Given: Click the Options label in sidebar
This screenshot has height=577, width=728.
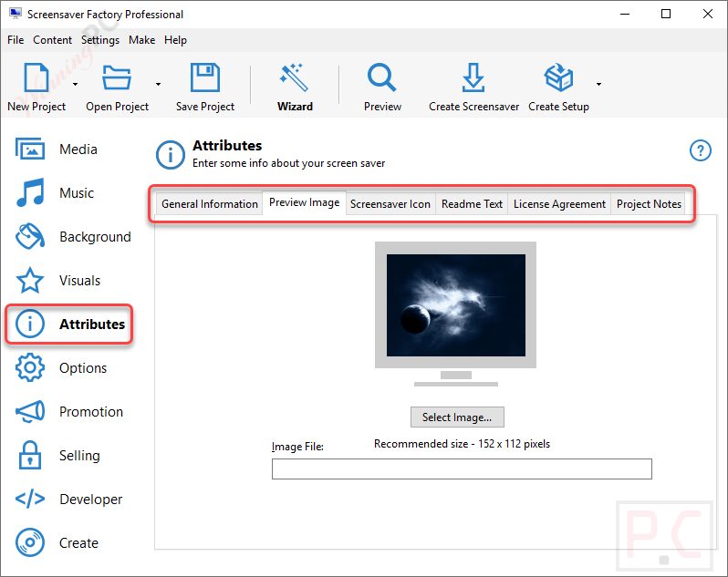Looking at the screenshot, I should pyautogui.click(x=83, y=368).
